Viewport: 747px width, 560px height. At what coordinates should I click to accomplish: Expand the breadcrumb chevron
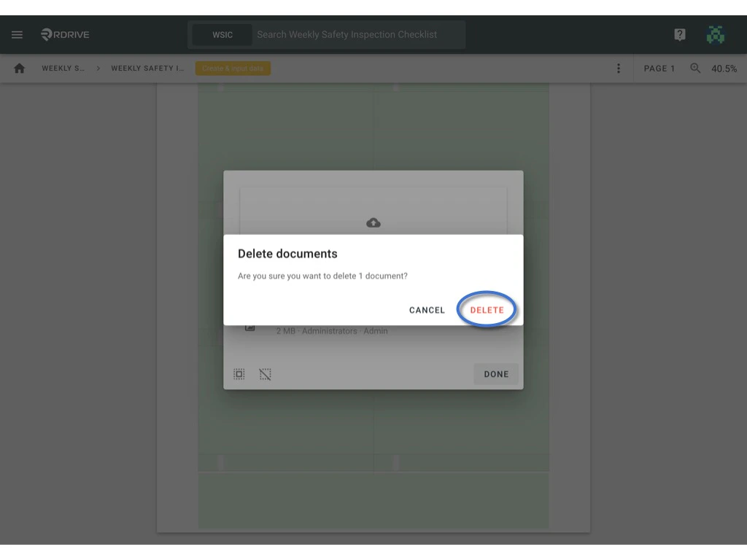(98, 68)
